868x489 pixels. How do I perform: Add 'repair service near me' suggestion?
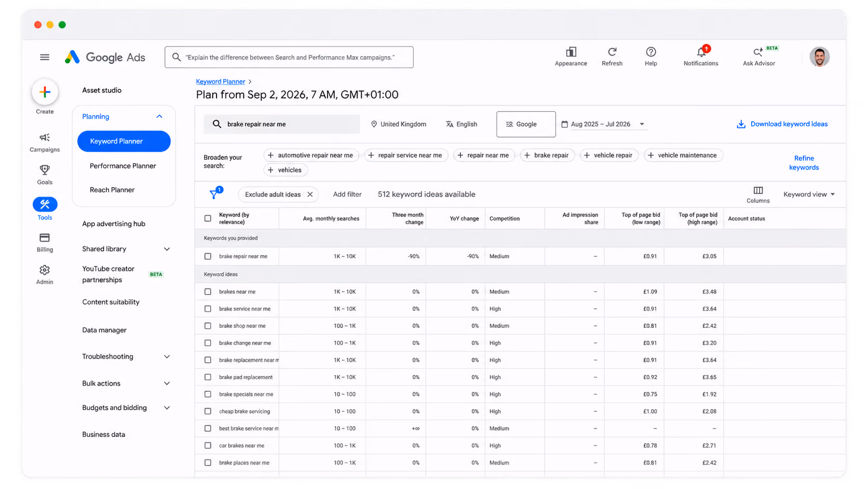(x=406, y=155)
